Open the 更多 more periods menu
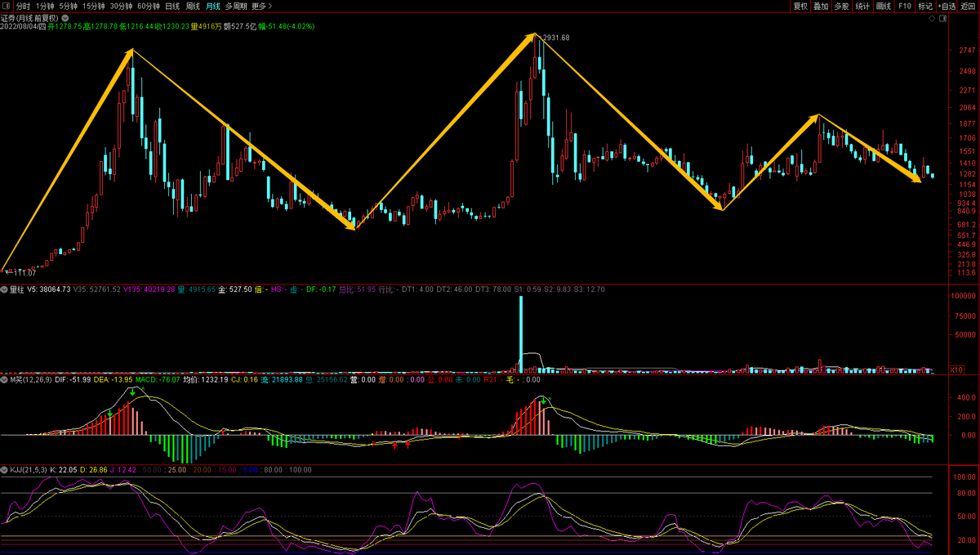 (x=261, y=6)
